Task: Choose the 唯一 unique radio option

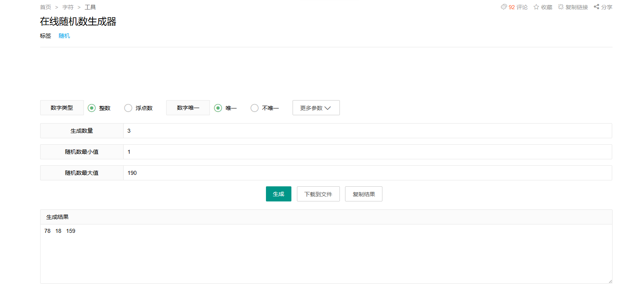Action: coord(218,108)
